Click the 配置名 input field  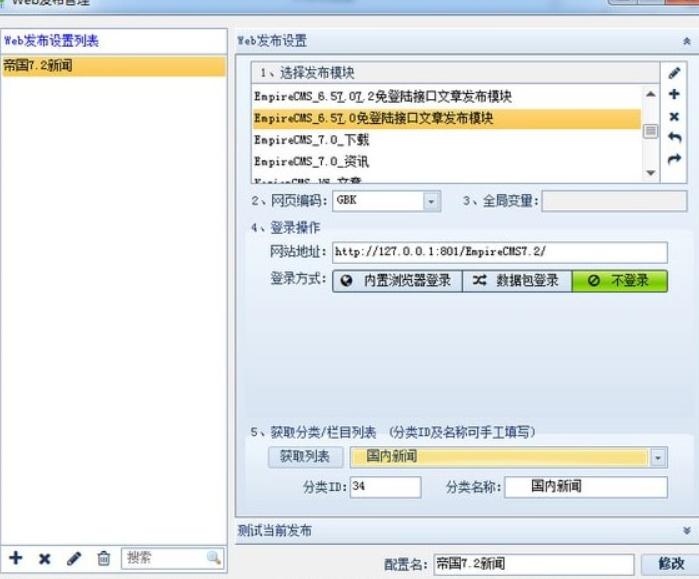[x=534, y=564]
